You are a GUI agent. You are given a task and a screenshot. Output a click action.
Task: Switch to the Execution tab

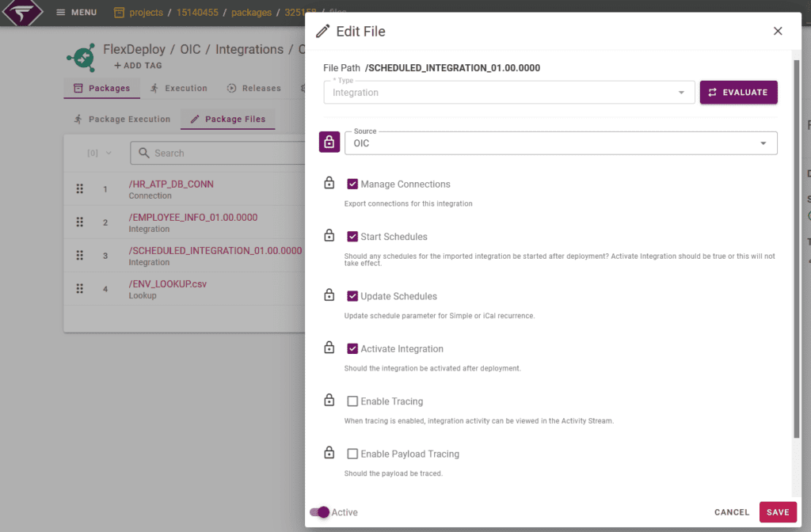tap(178, 88)
